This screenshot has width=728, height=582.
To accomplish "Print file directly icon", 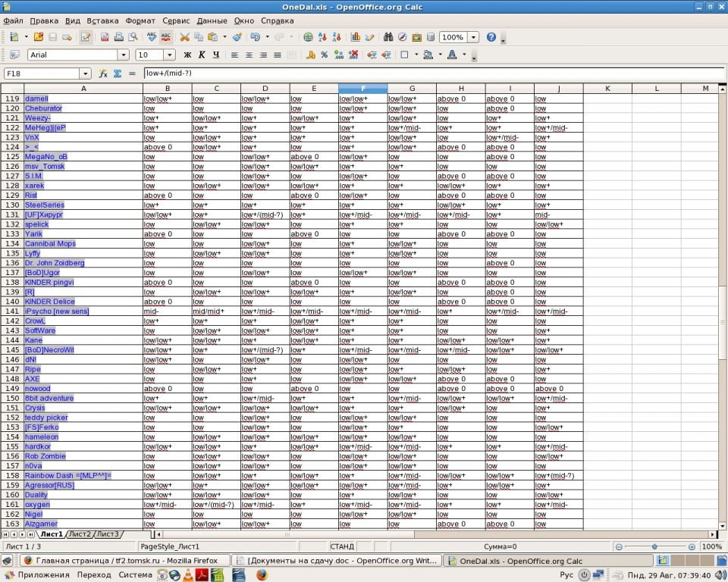I will [x=119, y=37].
